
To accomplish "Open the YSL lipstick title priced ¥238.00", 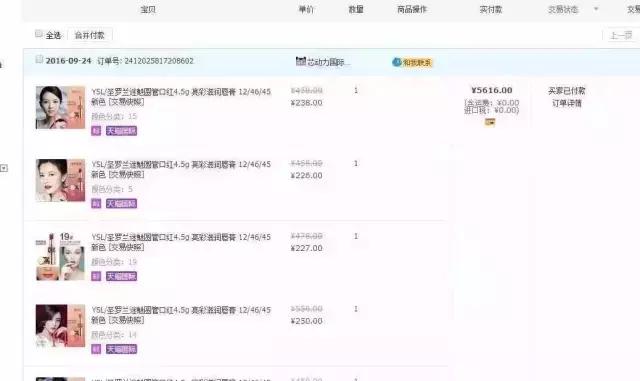I will tap(181, 97).
